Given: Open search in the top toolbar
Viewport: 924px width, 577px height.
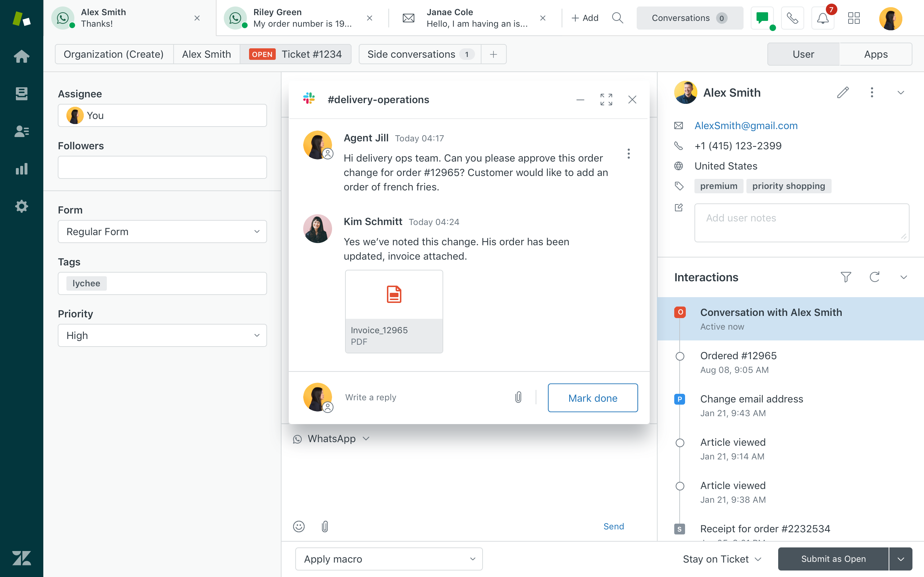Looking at the screenshot, I should click(618, 18).
